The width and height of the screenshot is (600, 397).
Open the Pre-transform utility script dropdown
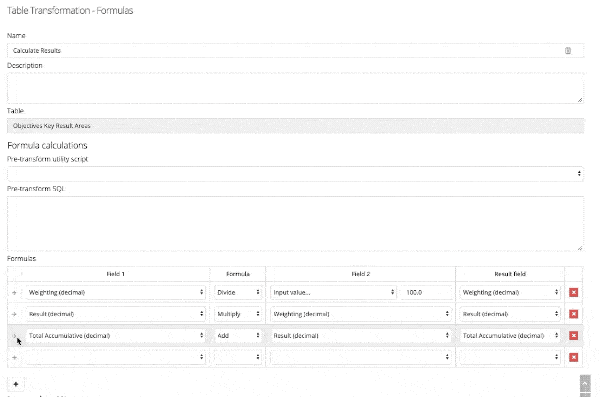(295, 174)
